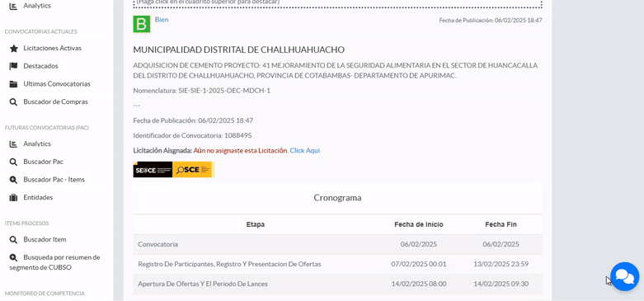Click the ADQUISICION DE CEMENTO description text

tap(335, 71)
